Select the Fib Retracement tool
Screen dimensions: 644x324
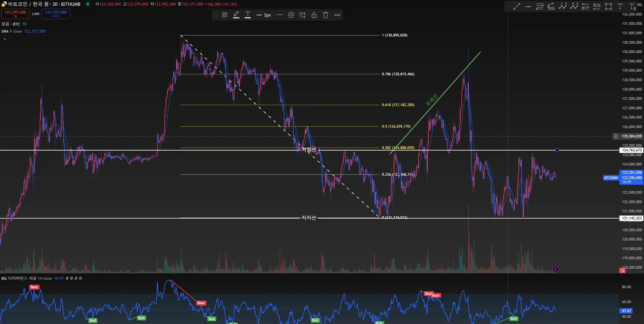(540, 6)
